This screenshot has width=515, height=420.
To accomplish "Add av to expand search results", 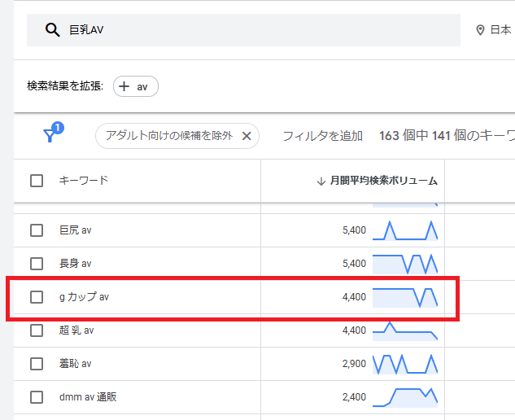I will (136, 86).
